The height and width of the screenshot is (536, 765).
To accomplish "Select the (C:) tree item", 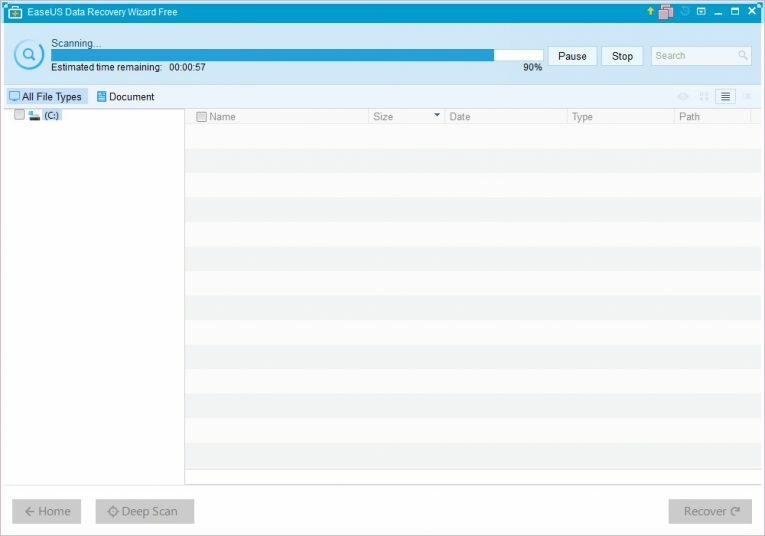I will pos(51,116).
